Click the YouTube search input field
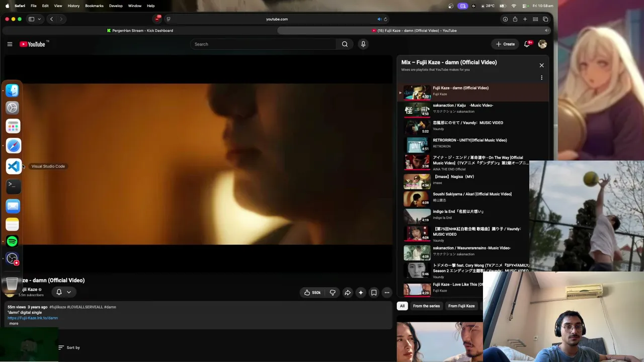The image size is (644, 362). tap(264, 44)
